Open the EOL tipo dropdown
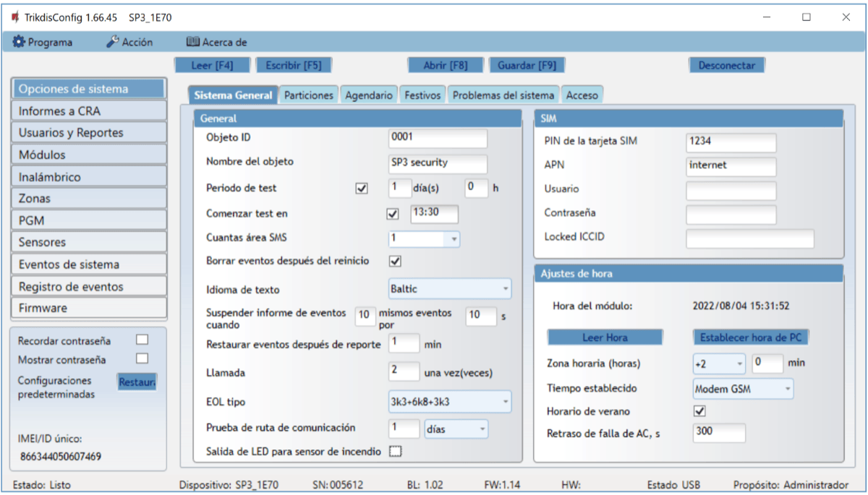This screenshot has height=495, width=868. pyautogui.click(x=449, y=401)
